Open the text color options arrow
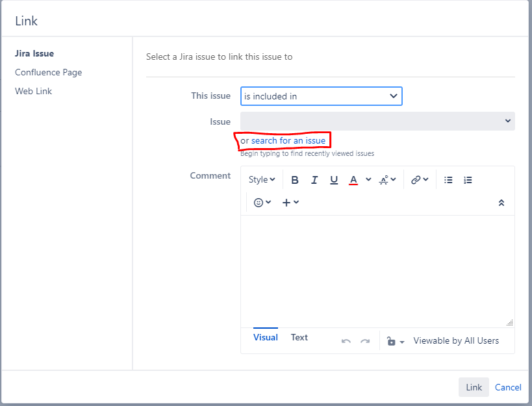The height and width of the screenshot is (406, 532). (x=368, y=179)
